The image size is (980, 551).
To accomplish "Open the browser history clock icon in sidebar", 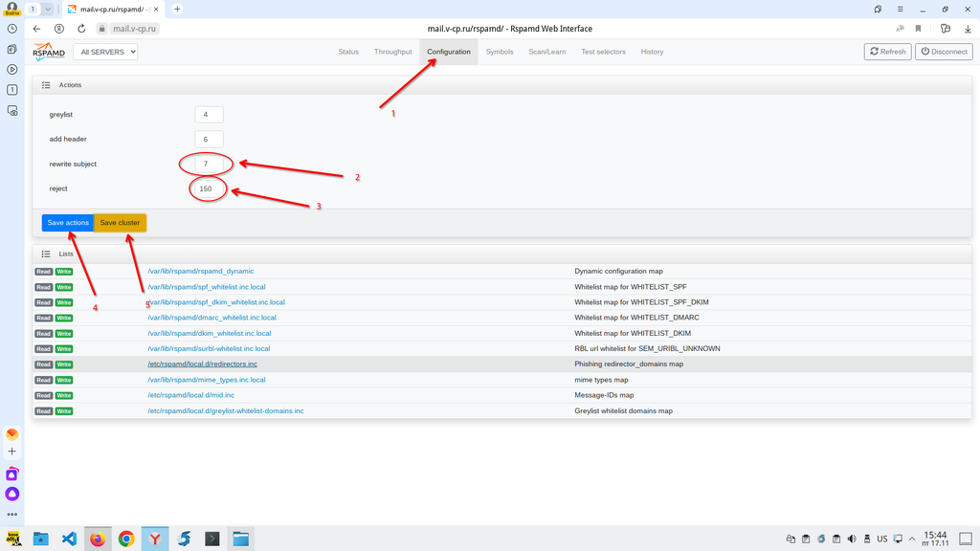I will [12, 29].
